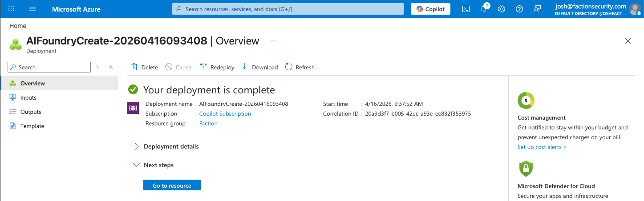644x201 pixels.
Task: Open the Copilot Subscription link
Action: pyautogui.click(x=225, y=114)
